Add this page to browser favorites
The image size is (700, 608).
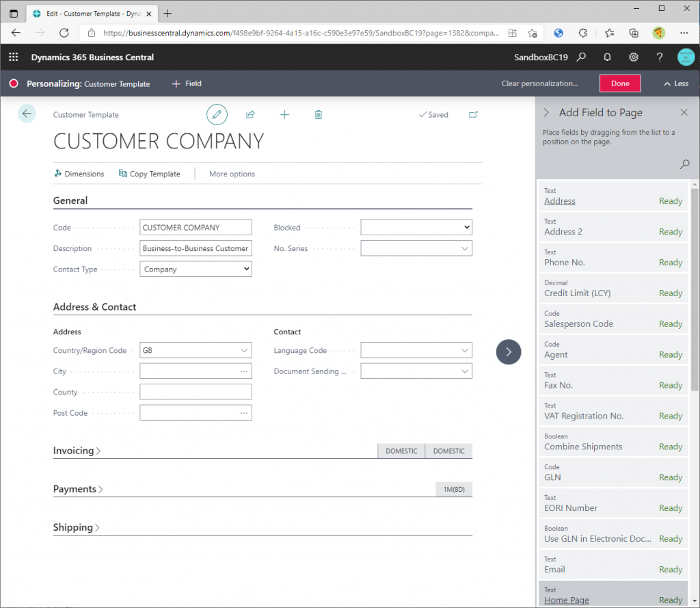532,33
